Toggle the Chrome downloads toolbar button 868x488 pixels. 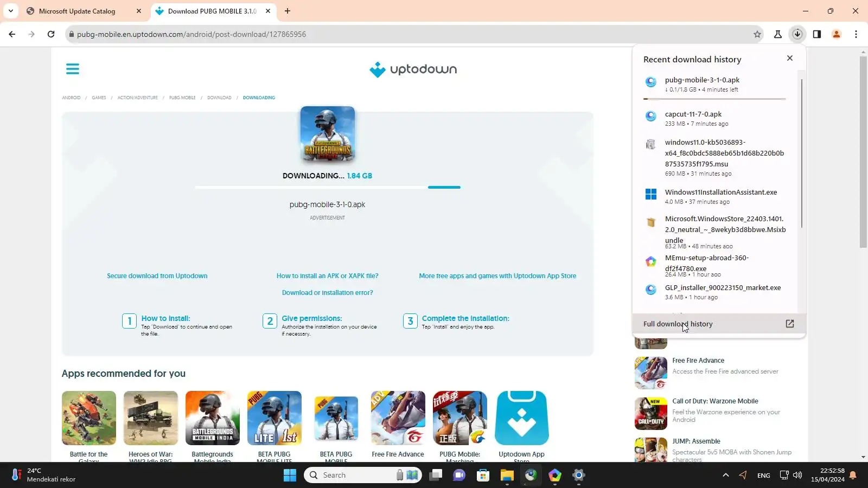click(797, 34)
